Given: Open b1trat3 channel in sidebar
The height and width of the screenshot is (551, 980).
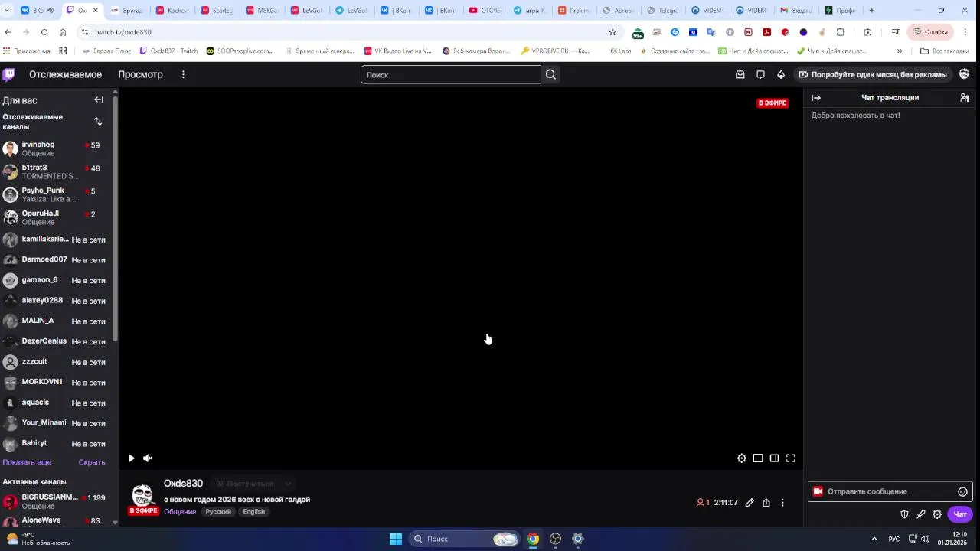Looking at the screenshot, I should (57, 171).
